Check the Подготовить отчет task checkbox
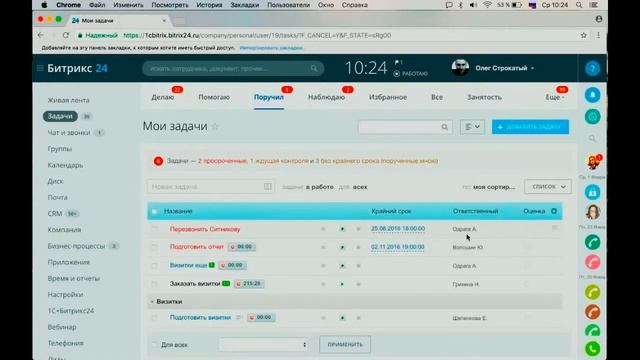640x360 pixels. click(x=154, y=247)
